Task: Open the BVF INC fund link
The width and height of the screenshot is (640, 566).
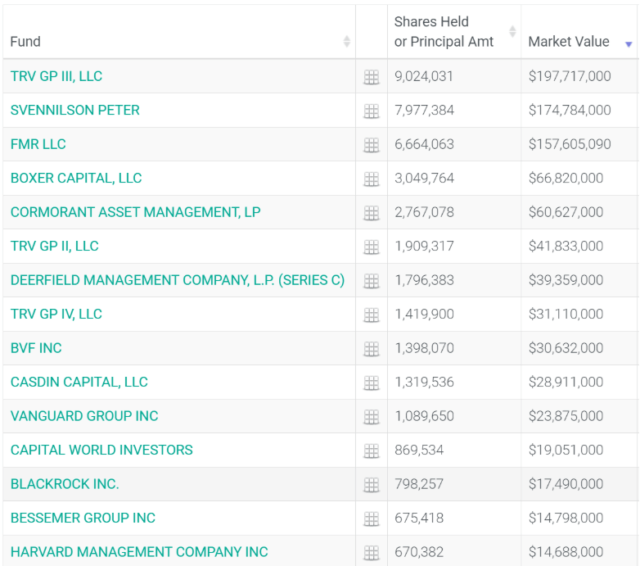Action: (x=36, y=348)
